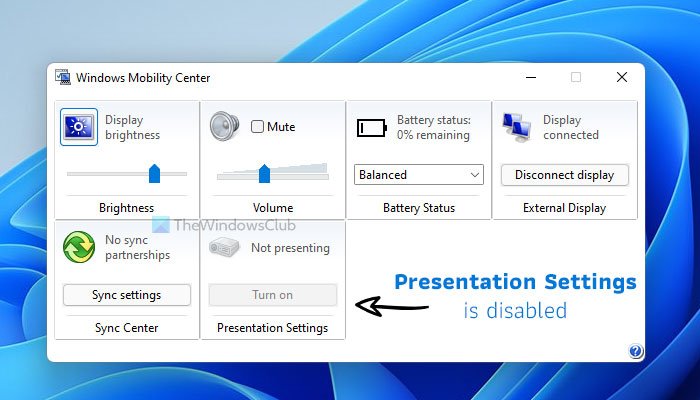Click the greyed-out Turn on button

click(x=273, y=295)
